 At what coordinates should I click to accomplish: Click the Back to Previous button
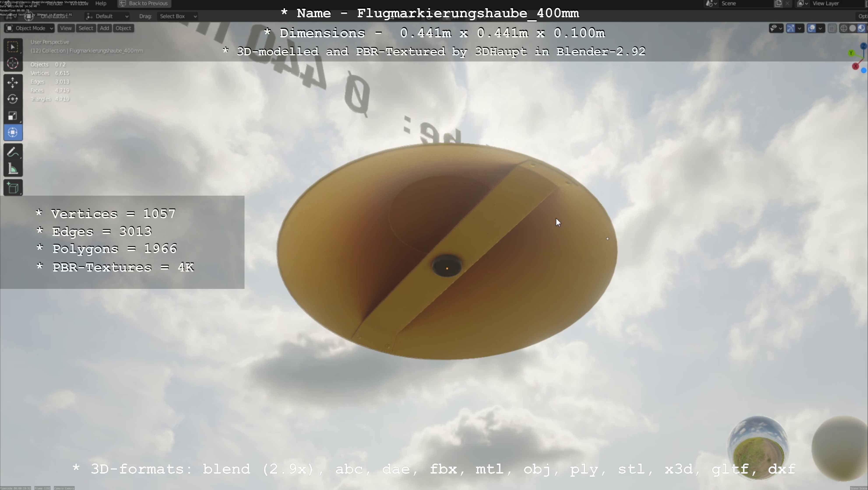[x=144, y=3]
